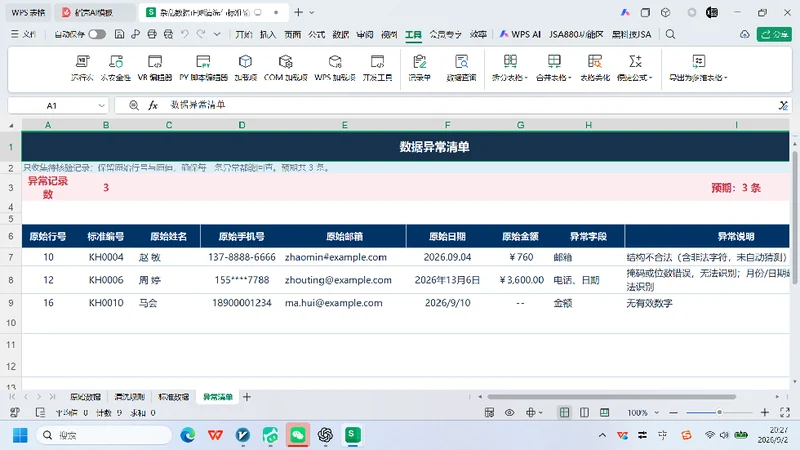
Task: Open the 清洗规则 sheet tab
Action: pos(130,396)
